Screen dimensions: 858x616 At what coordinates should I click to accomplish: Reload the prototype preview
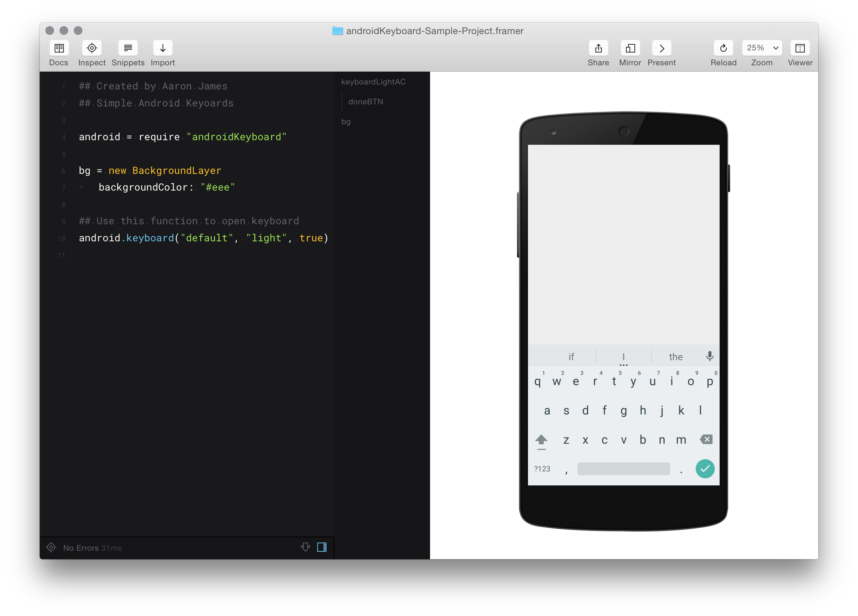[x=723, y=48]
